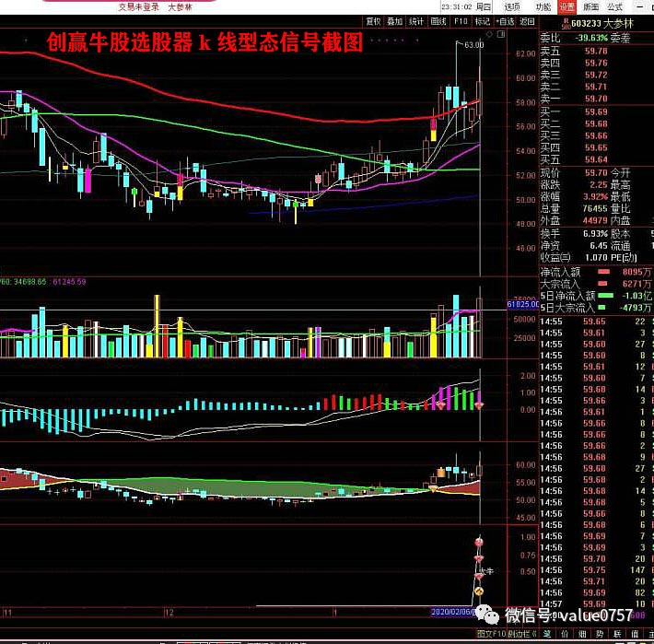654x644 pixels.
Task: Click the 63.00 high price label
Action: click(x=473, y=44)
